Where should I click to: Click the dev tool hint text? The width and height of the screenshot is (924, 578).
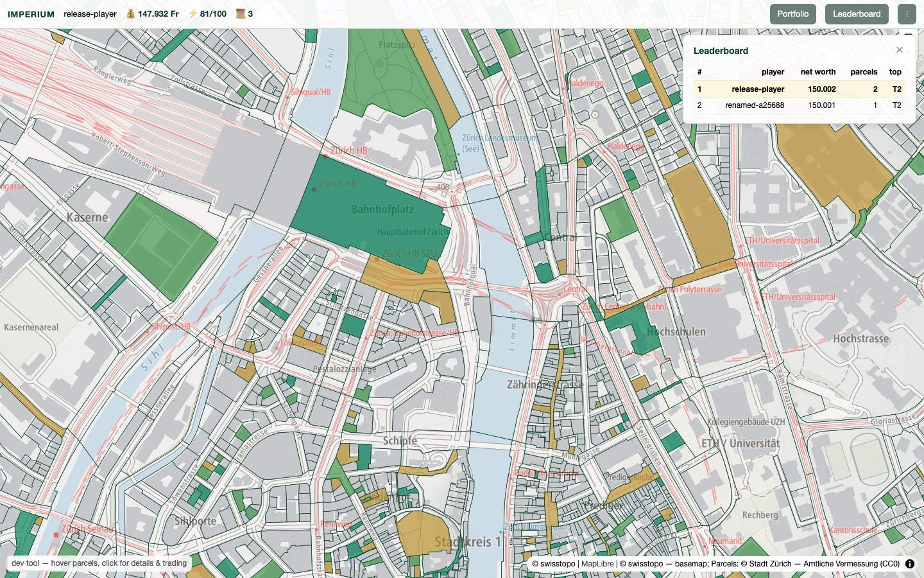(99, 563)
